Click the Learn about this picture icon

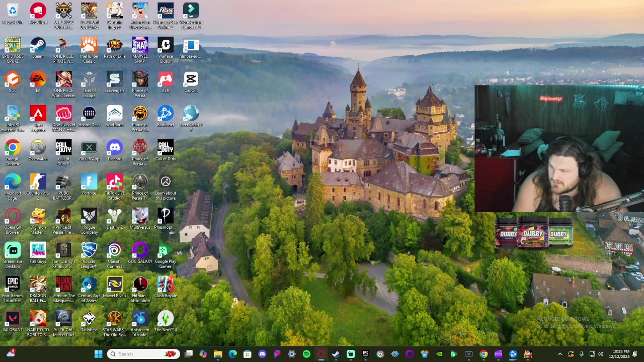tap(166, 187)
